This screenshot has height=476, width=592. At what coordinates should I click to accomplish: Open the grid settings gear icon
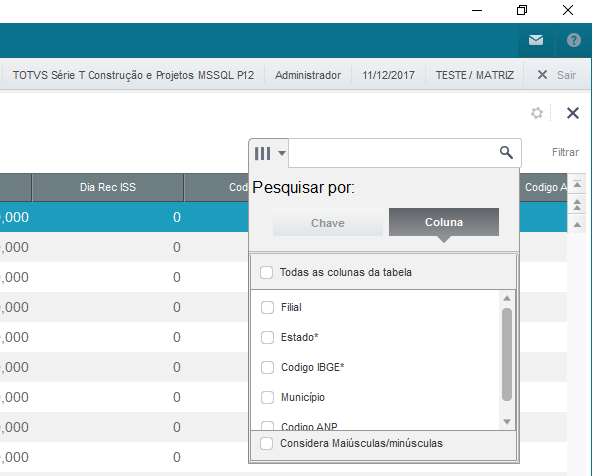(536, 113)
